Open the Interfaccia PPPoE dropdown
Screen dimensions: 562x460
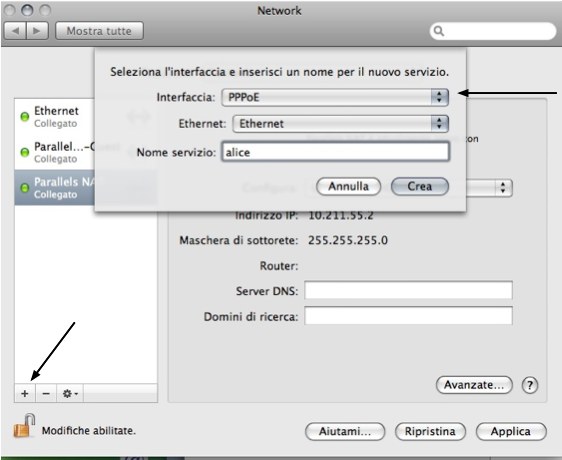(x=335, y=97)
